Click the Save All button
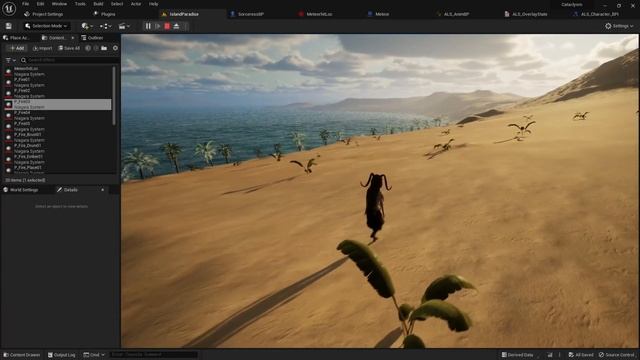 coord(69,48)
